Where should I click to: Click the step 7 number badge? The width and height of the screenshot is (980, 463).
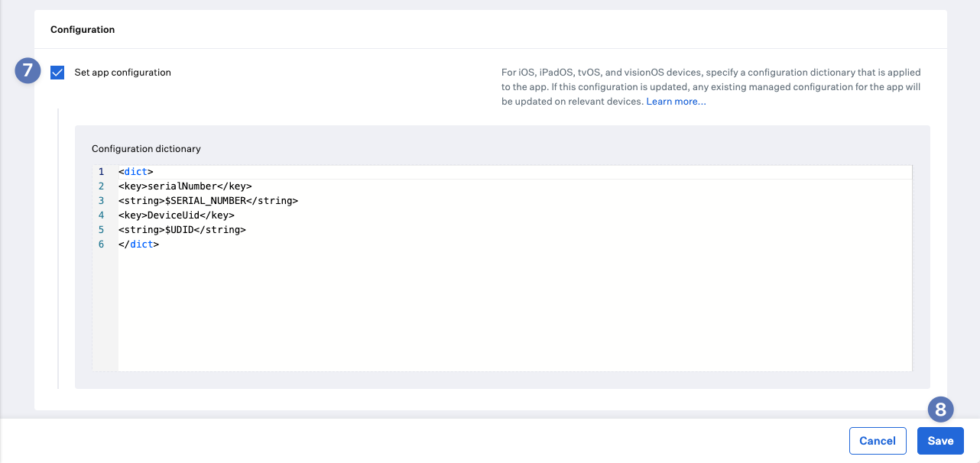[x=28, y=71]
